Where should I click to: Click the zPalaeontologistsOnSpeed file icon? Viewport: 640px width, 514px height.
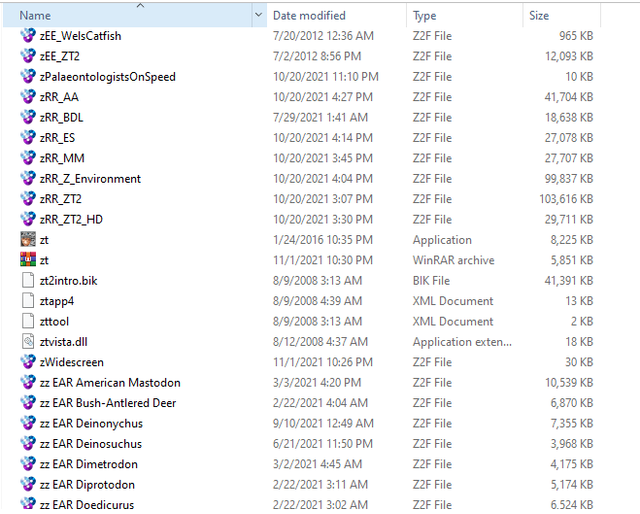[x=28, y=76]
